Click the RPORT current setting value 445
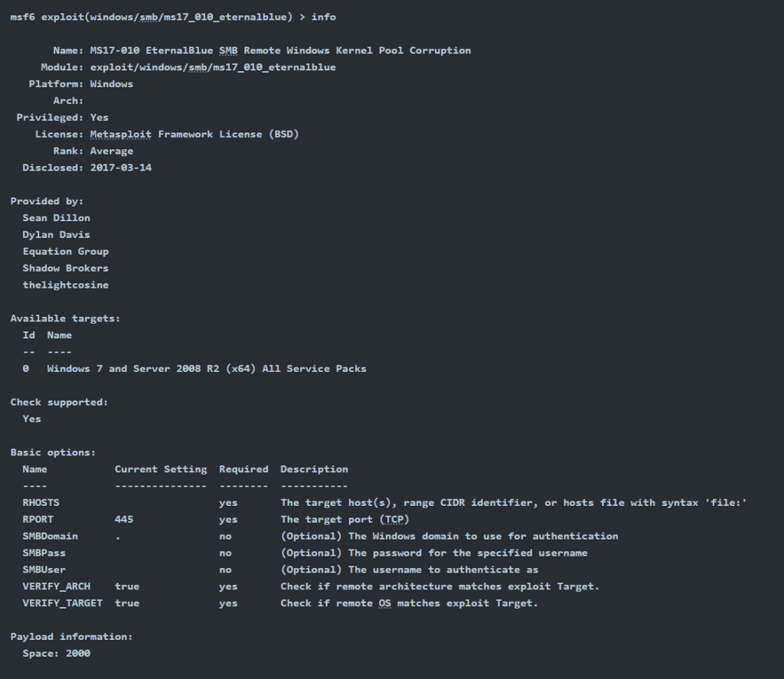 (124, 520)
